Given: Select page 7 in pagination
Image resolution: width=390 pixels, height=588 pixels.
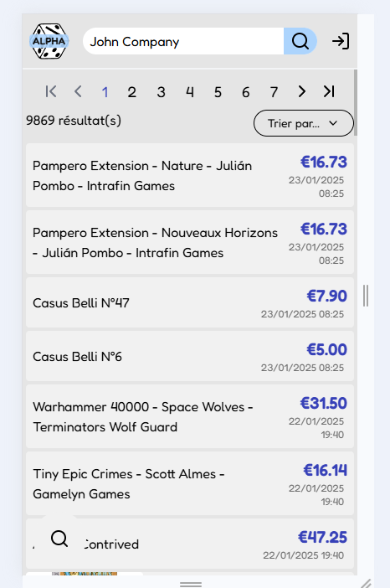Looking at the screenshot, I should point(274,92).
